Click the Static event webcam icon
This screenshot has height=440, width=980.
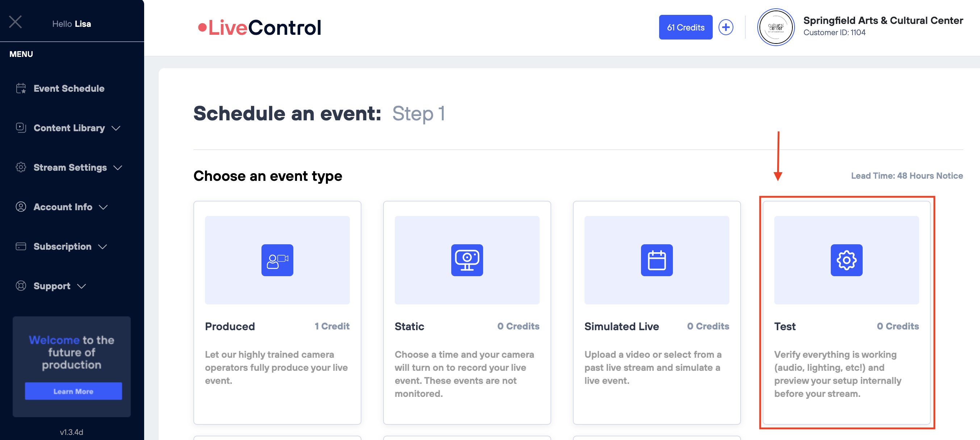coord(467,260)
